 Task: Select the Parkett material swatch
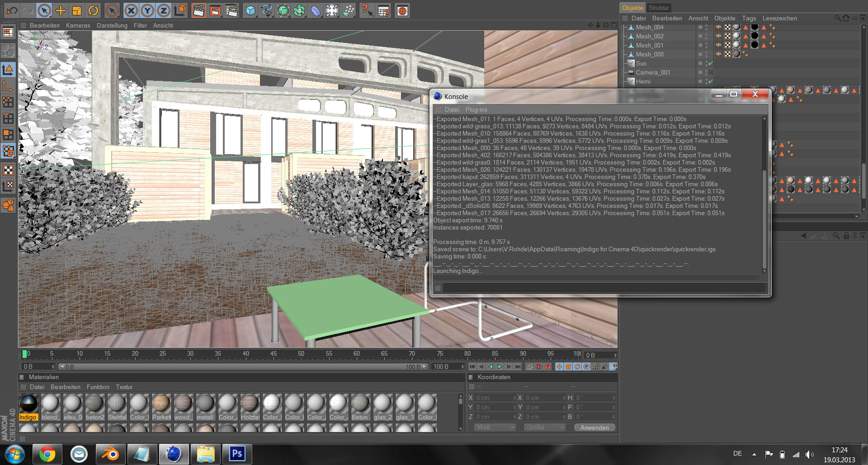161,407
